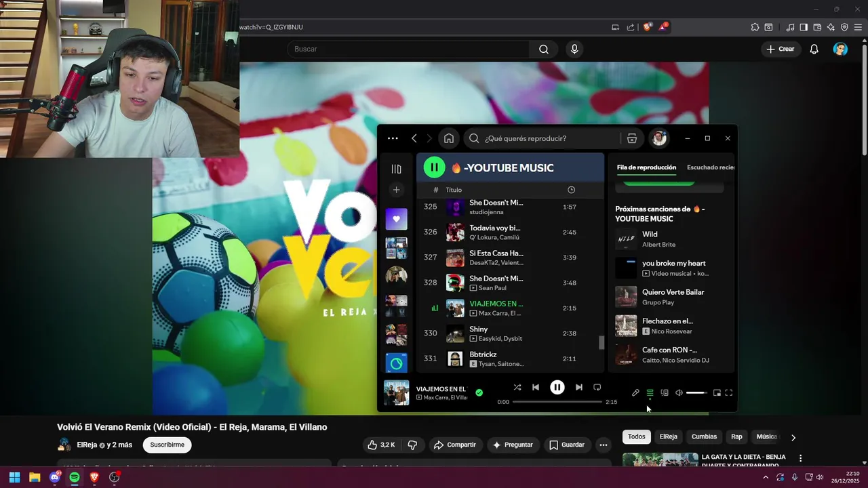The width and height of the screenshot is (868, 488).
Task: Click the YouTube Crear button
Action: pyautogui.click(x=780, y=49)
